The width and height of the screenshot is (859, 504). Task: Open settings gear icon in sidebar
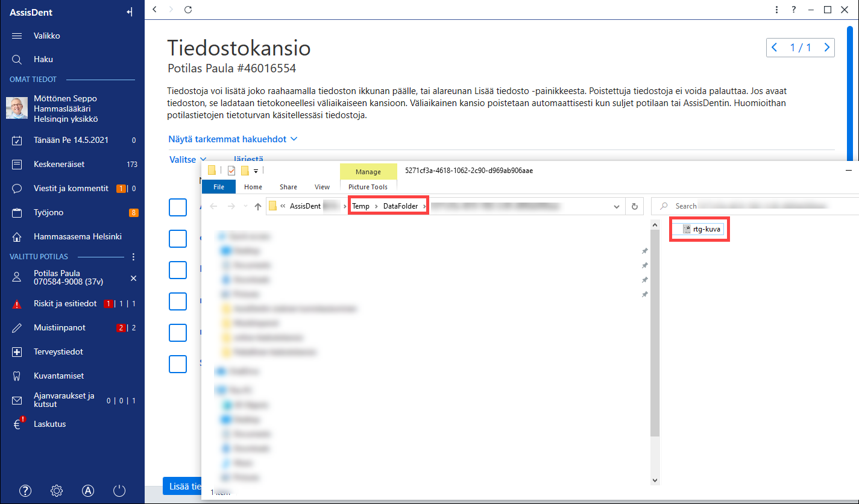57,491
